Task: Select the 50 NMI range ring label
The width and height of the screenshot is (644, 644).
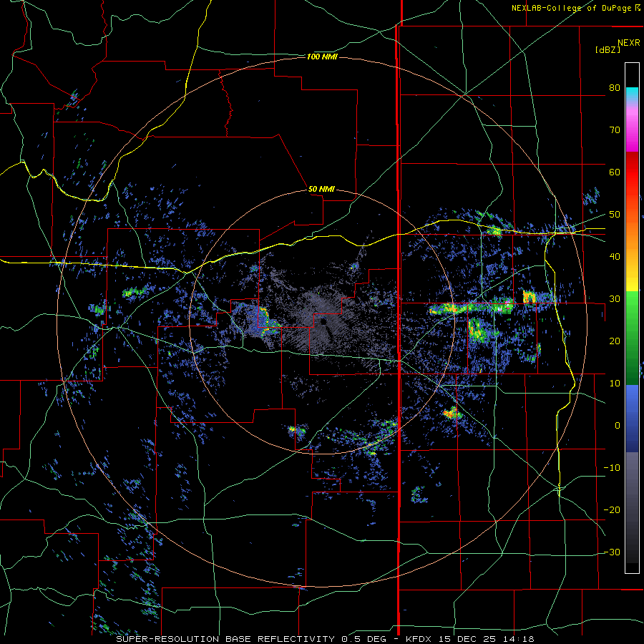Action: tap(321, 189)
